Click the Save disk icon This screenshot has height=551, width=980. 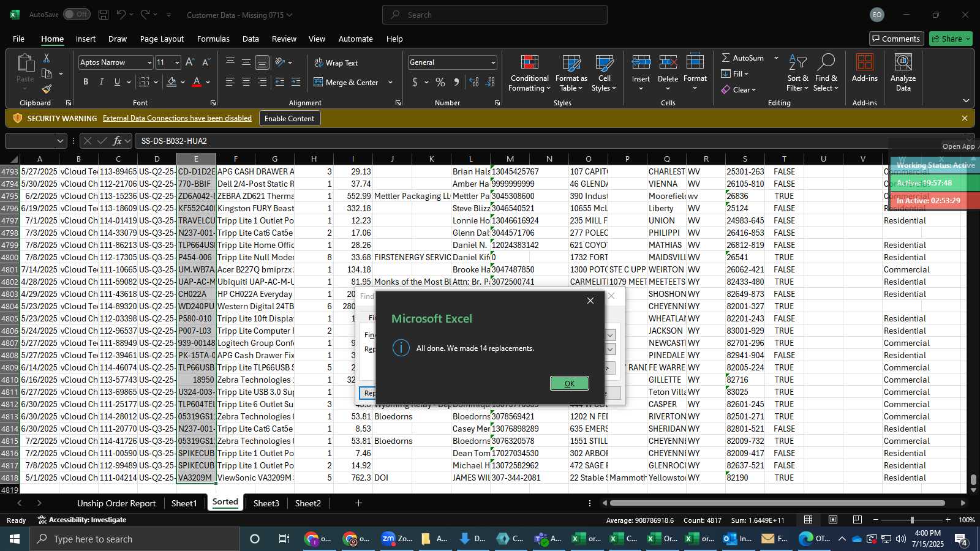pyautogui.click(x=104, y=15)
